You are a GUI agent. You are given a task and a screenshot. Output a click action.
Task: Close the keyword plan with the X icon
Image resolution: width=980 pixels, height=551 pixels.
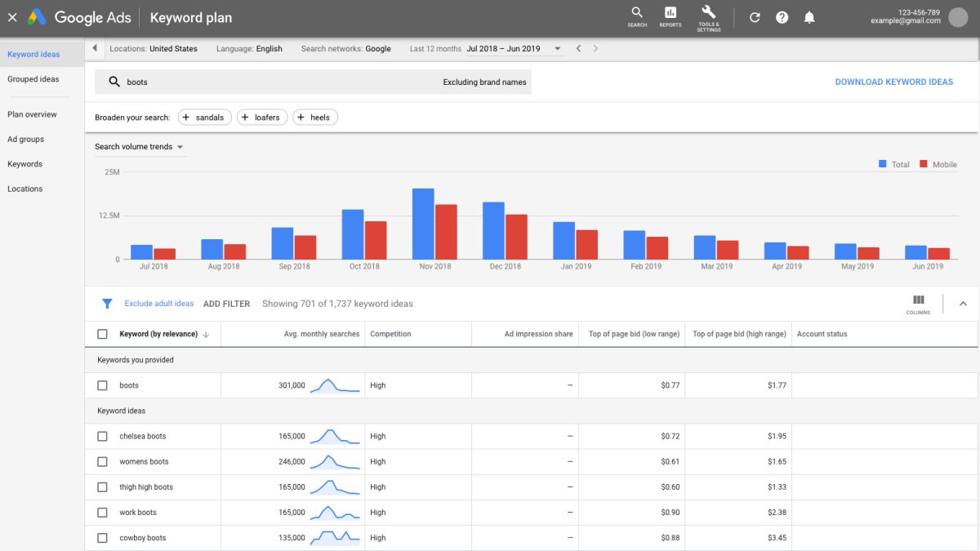tap(12, 17)
